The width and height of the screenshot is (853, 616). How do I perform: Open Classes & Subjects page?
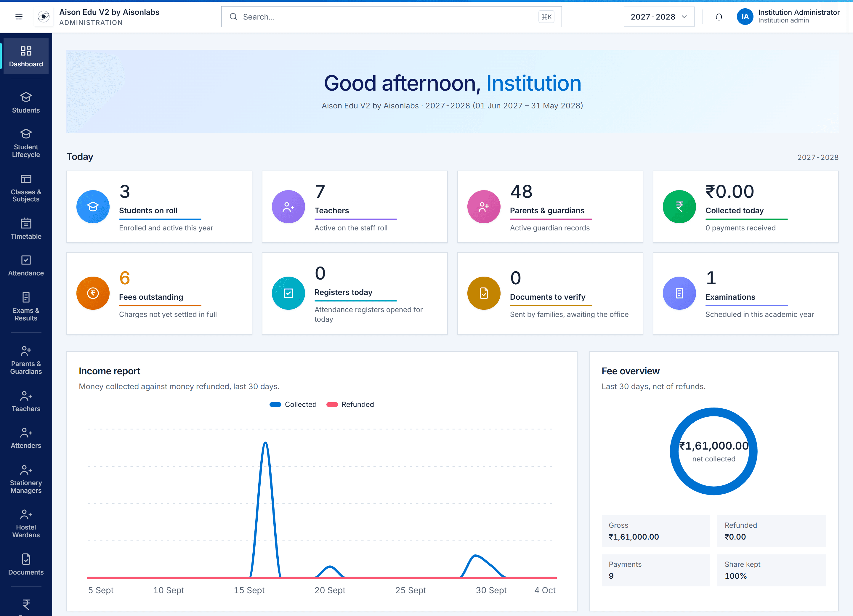coord(26,188)
